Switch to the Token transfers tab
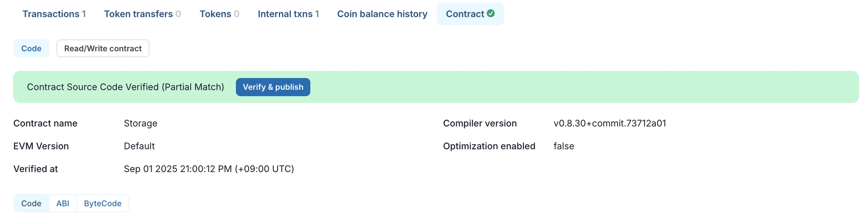Viewport: 868px width, 218px height. pos(142,14)
